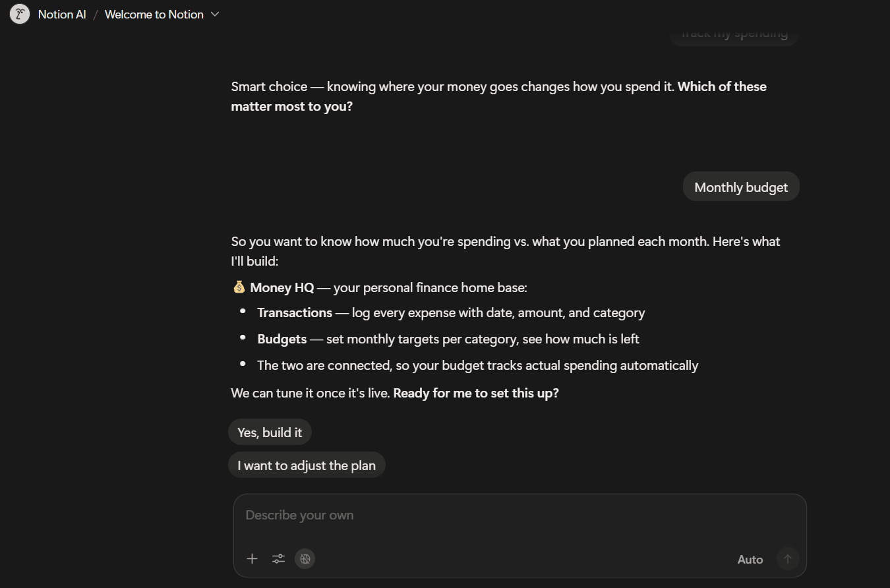This screenshot has width=890, height=588.
Task: Select the Welcome to Notion breadcrumb title
Action: (154, 15)
